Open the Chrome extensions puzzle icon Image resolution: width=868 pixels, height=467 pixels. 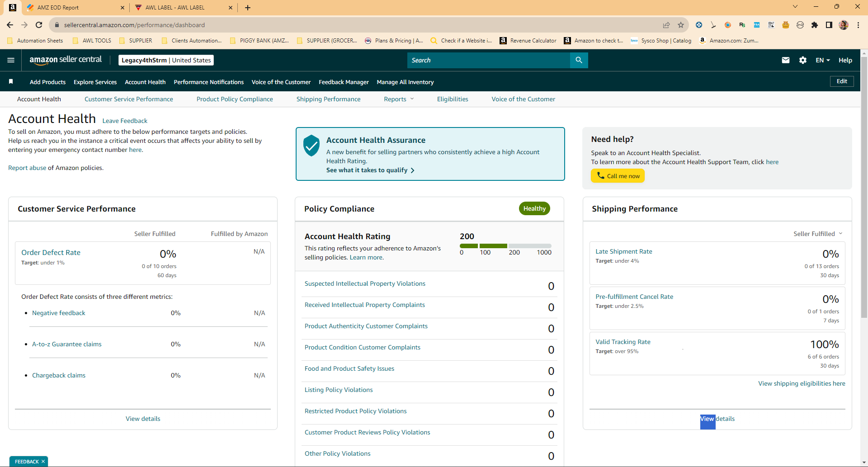815,25
